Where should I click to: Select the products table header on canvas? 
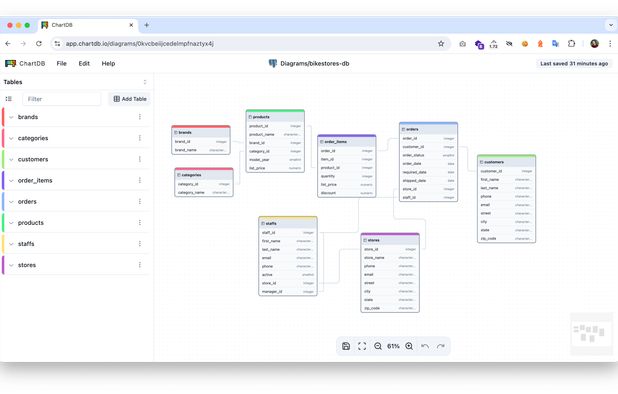tap(275, 117)
